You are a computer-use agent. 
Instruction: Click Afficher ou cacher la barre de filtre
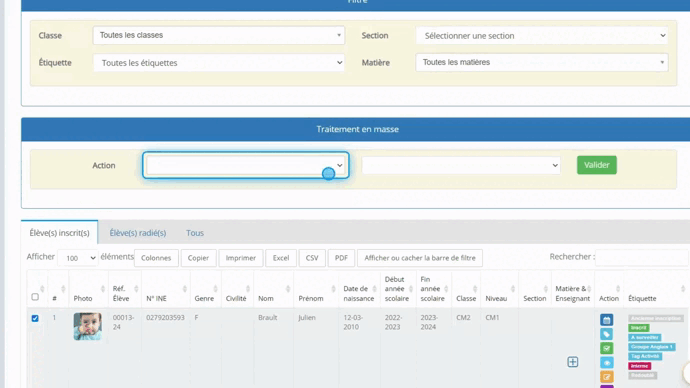click(420, 258)
